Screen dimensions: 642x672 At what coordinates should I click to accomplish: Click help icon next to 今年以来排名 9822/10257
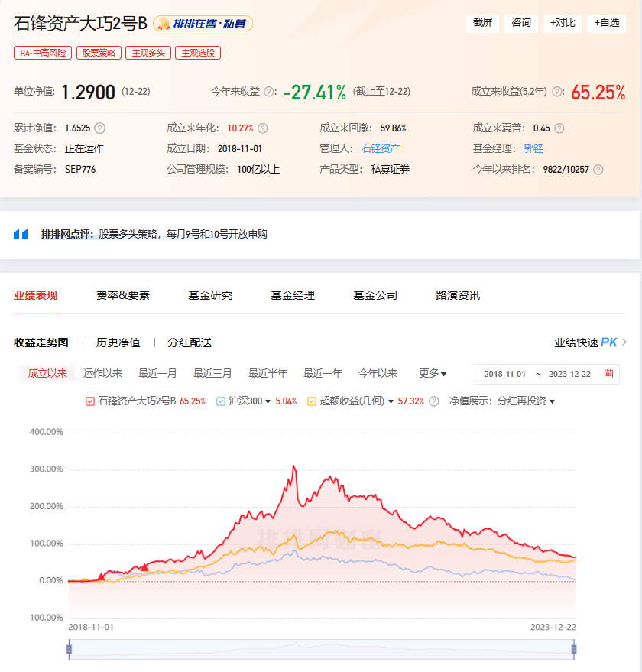click(x=598, y=170)
